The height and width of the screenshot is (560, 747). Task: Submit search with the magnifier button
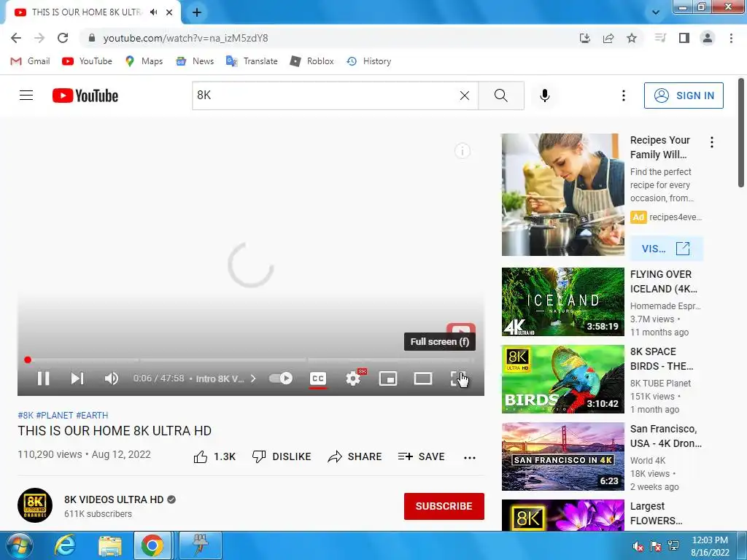click(x=500, y=96)
